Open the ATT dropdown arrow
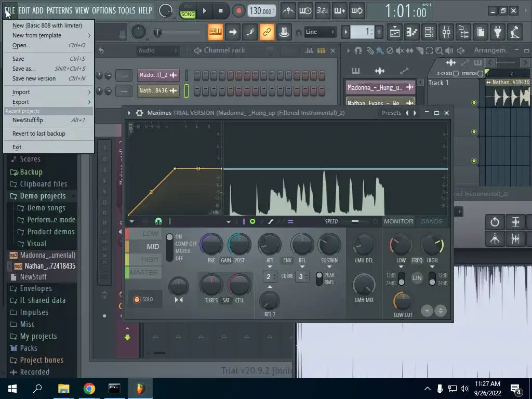This screenshot has width=532, height=399. (270, 267)
